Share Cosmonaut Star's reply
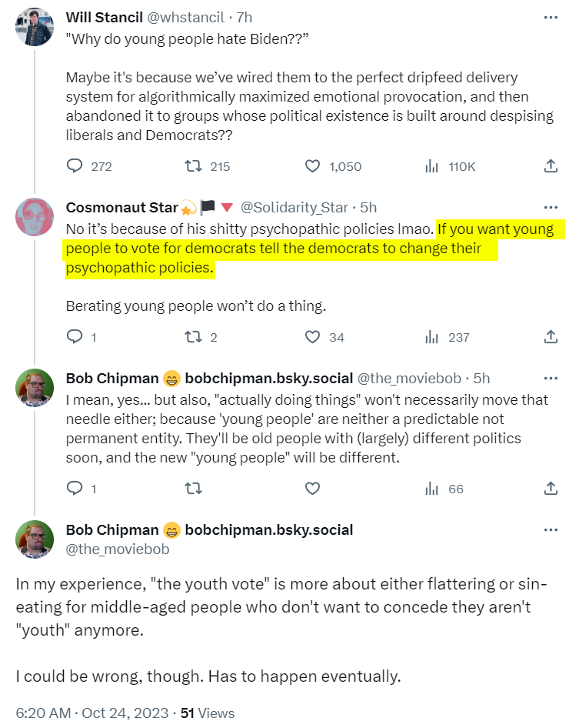The width and height of the screenshot is (569, 728). point(551,336)
